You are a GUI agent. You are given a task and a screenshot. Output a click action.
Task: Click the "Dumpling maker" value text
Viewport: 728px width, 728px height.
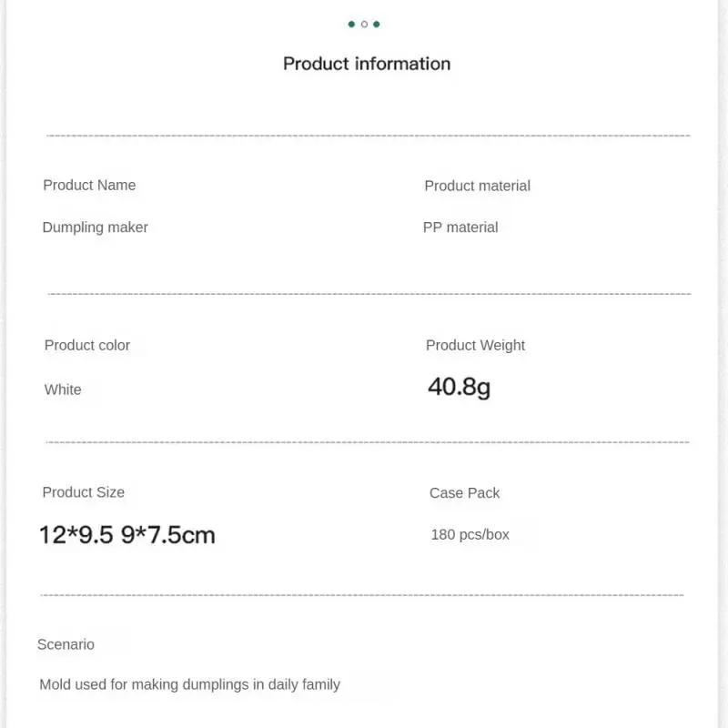coord(95,227)
